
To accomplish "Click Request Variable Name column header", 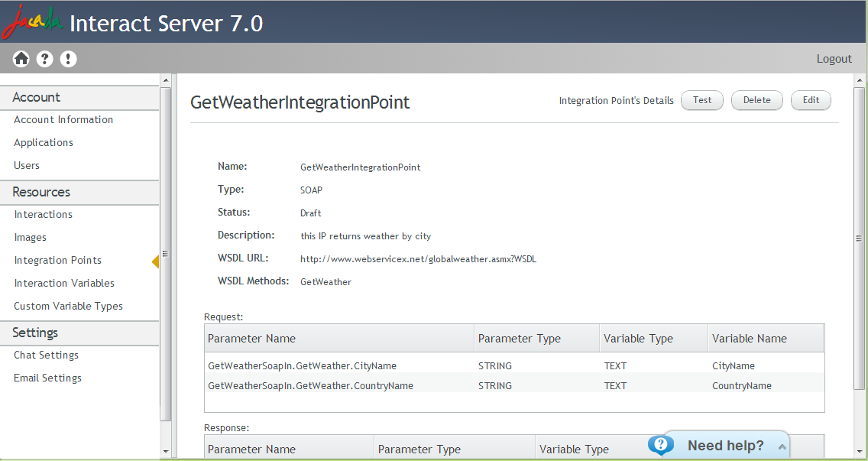I will tap(766, 339).
